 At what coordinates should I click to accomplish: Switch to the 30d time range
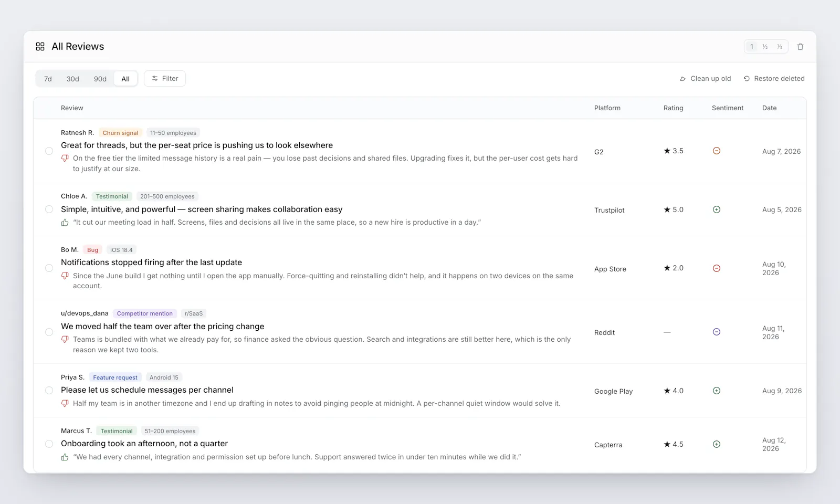(x=73, y=79)
